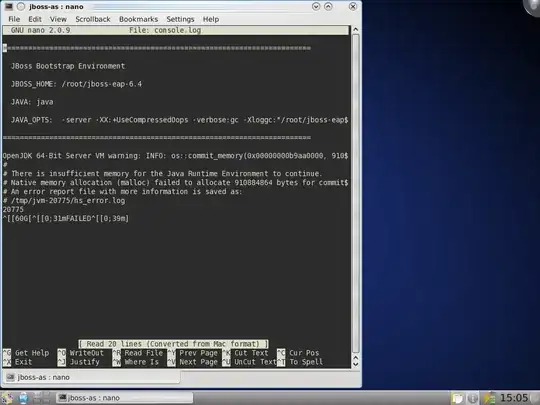Click the 'Native memory allocation (malloc) failed' line
Image resolution: width=540 pixels, height=405 pixels.
175,183
